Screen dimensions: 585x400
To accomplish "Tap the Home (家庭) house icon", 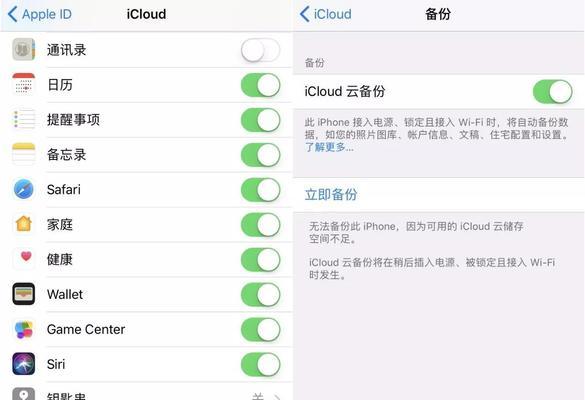I will coord(24,224).
